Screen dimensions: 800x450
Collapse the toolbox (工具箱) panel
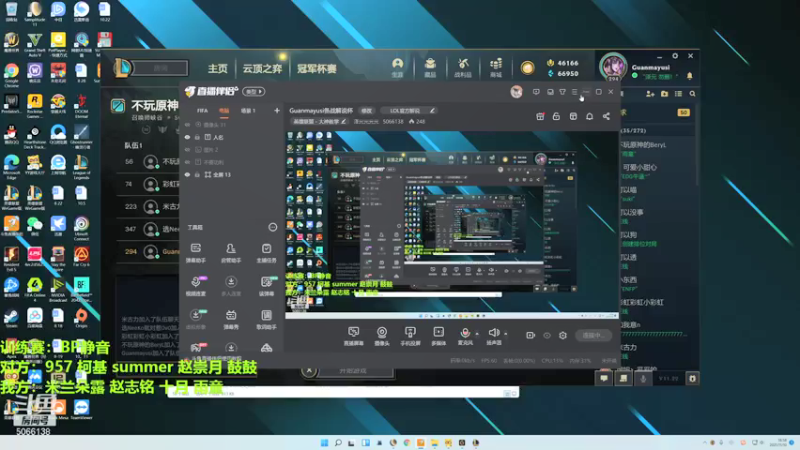click(273, 227)
